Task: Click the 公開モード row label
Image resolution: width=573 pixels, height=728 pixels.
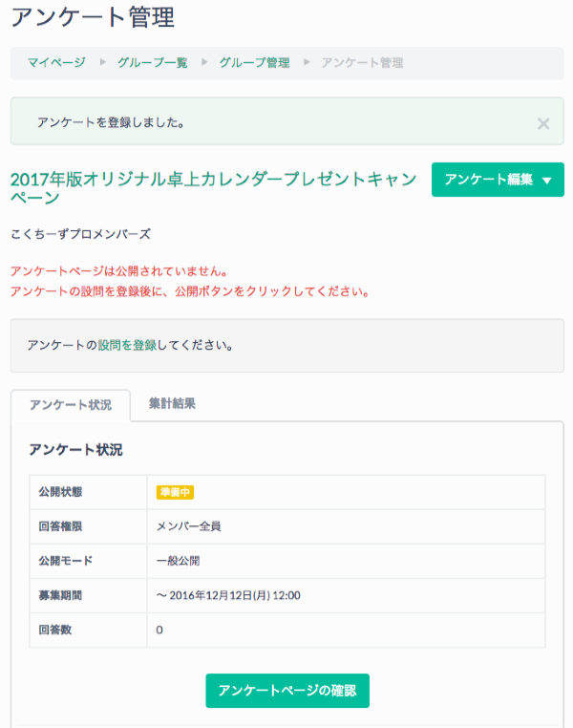Action: pyautogui.click(x=65, y=561)
